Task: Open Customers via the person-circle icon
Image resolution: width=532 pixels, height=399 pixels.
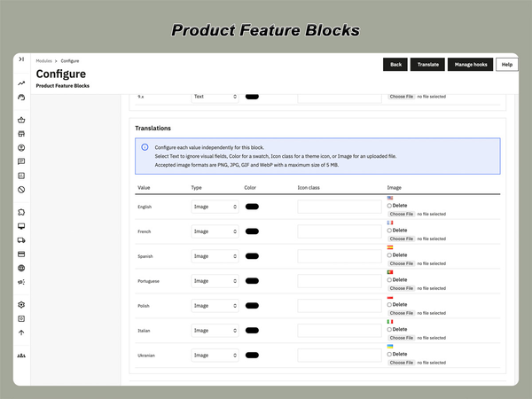Action: coord(21,147)
